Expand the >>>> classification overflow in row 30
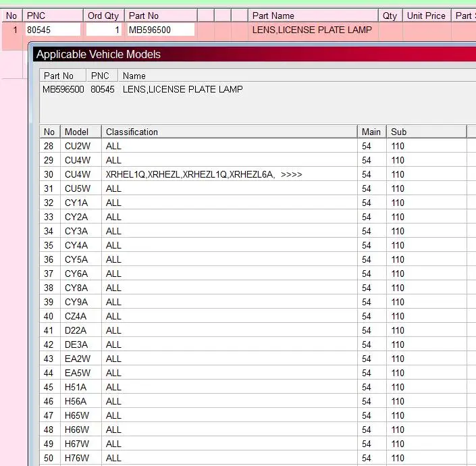The image size is (476, 466). pos(292,174)
